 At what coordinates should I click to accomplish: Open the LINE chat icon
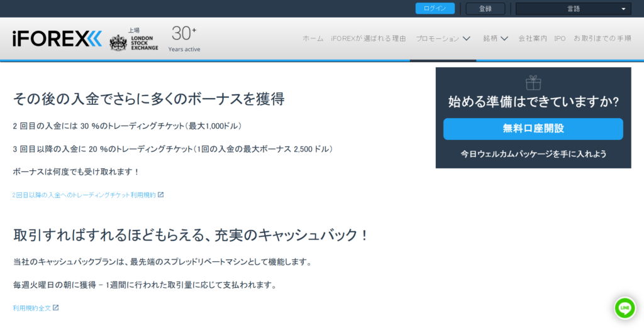[x=625, y=308]
